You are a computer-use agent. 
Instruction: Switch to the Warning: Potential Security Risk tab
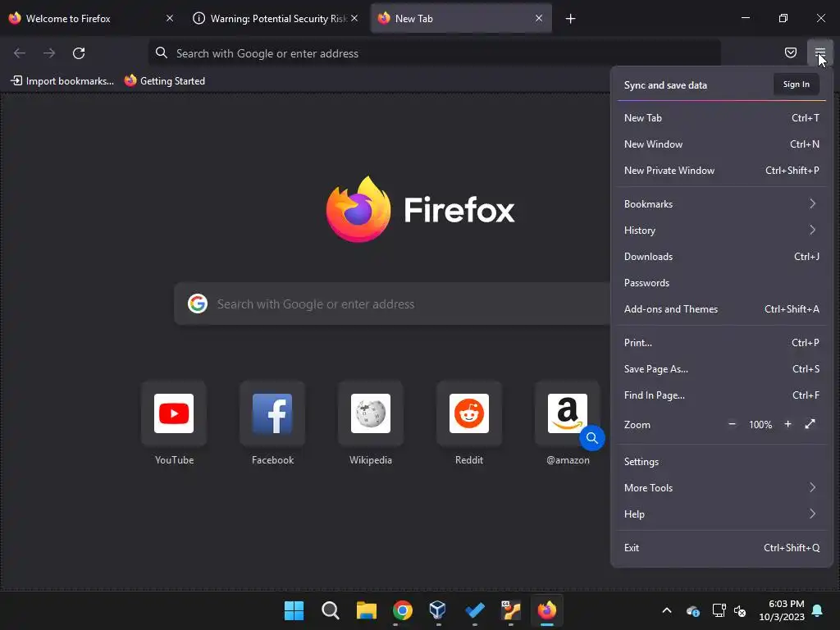275,18
